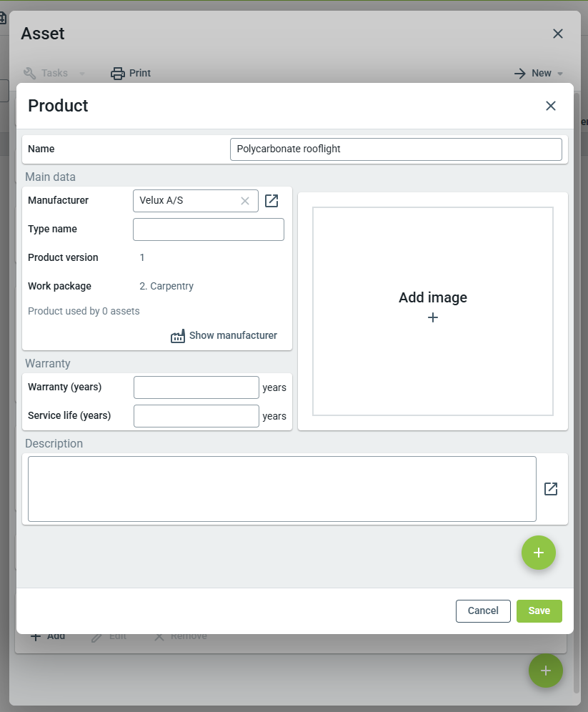Click the Print icon in Asset toolbar
The height and width of the screenshot is (712, 588).
pos(118,73)
